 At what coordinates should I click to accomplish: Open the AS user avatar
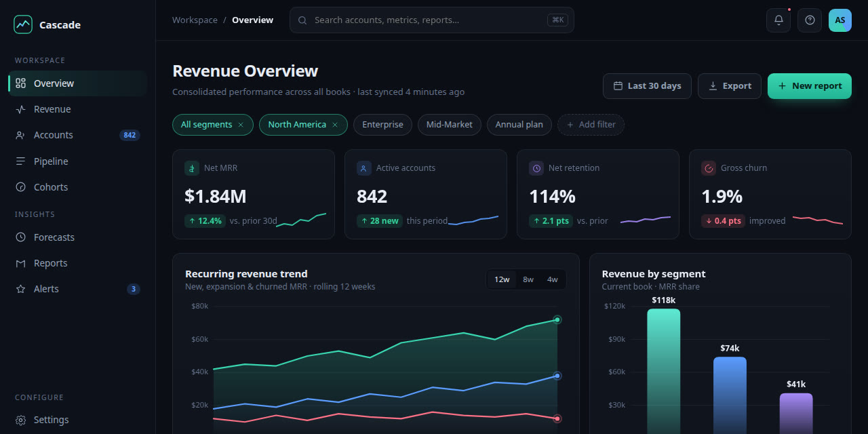[840, 20]
